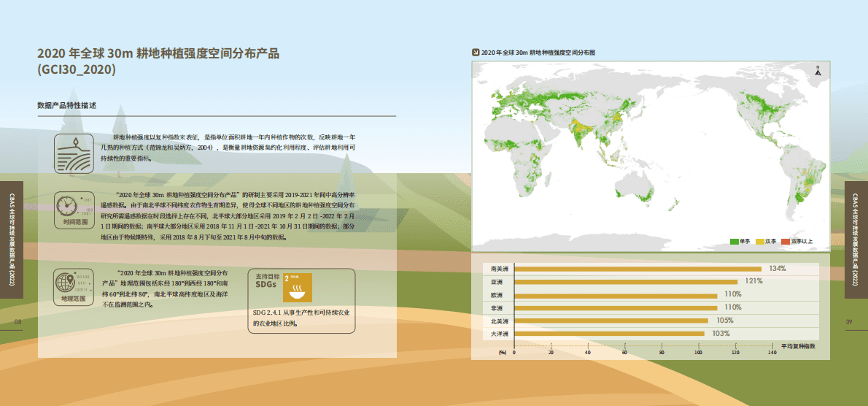The width and height of the screenshot is (868, 406).
Task: Click the red 双季以上 legend swatch
Action: tap(786, 241)
